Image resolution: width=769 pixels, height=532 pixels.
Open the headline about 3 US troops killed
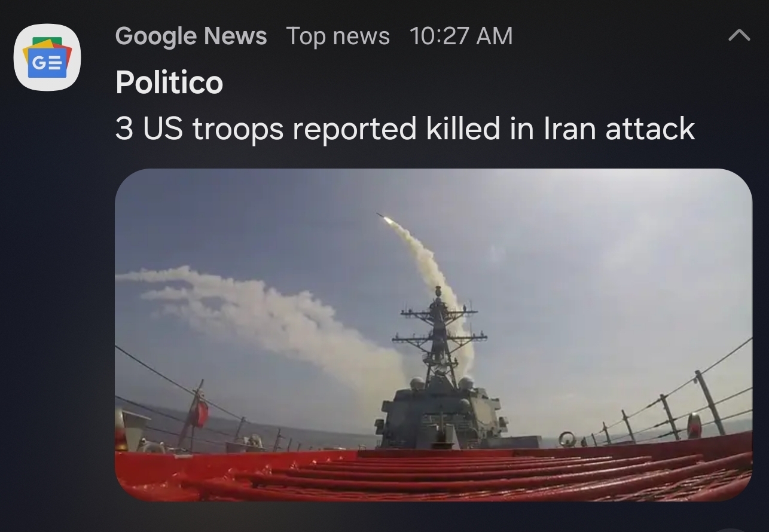point(405,130)
